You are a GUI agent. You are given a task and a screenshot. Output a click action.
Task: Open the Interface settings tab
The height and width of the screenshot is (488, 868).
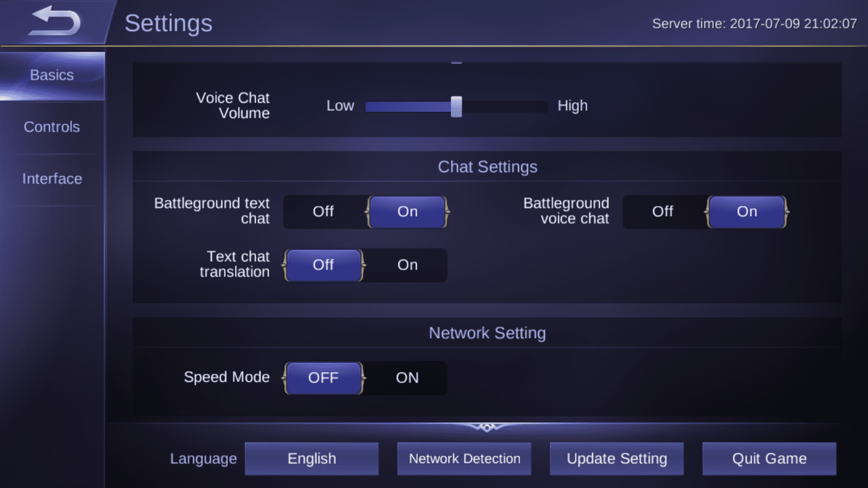tap(52, 178)
